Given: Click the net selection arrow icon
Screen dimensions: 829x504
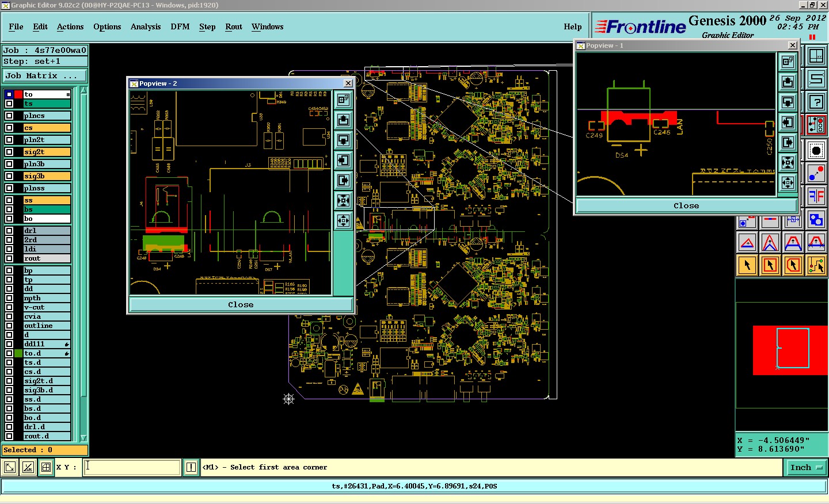Looking at the screenshot, I should (x=816, y=265).
